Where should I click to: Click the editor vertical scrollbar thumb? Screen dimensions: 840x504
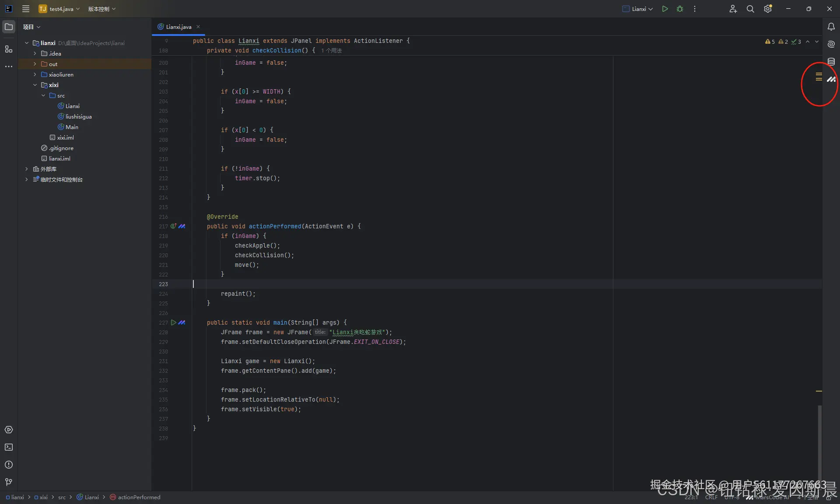click(x=819, y=442)
